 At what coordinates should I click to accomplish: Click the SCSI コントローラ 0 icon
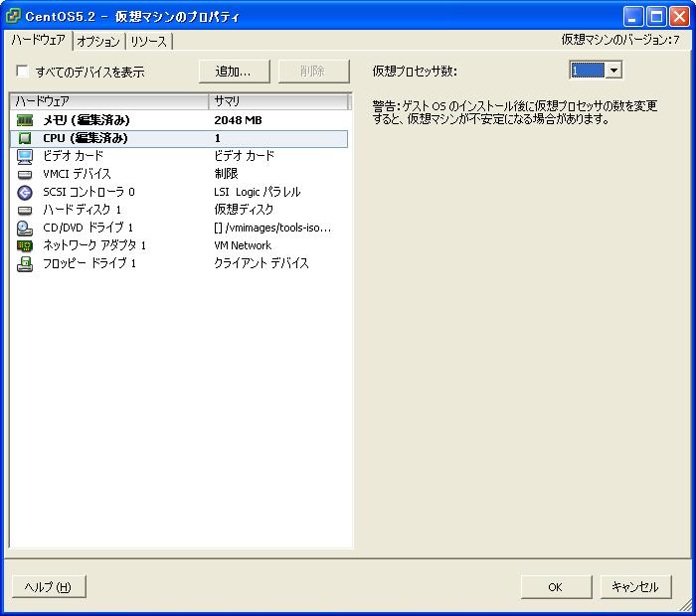[x=25, y=192]
